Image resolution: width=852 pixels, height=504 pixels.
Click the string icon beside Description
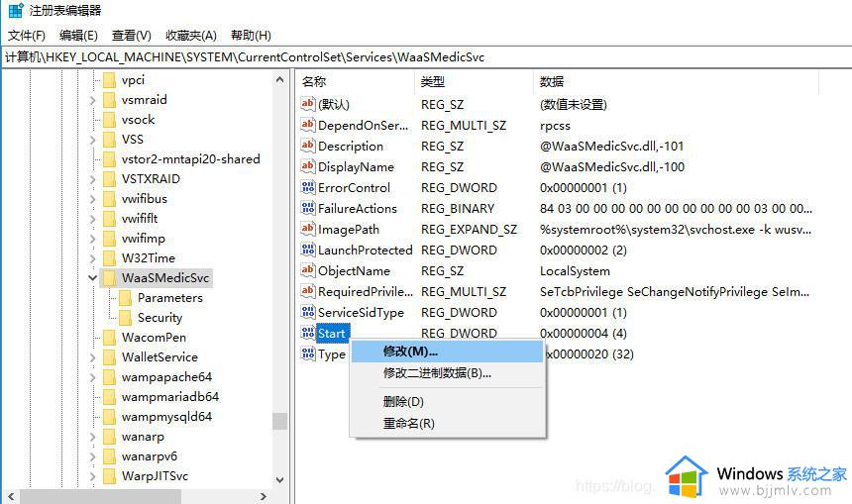pyautogui.click(x=307, y=145)
